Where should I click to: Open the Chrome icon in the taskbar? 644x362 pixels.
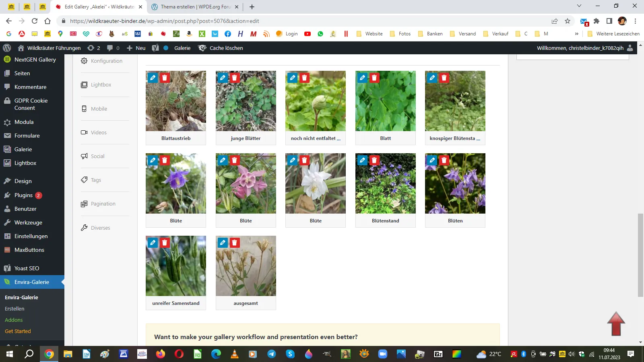pos(49,354)
